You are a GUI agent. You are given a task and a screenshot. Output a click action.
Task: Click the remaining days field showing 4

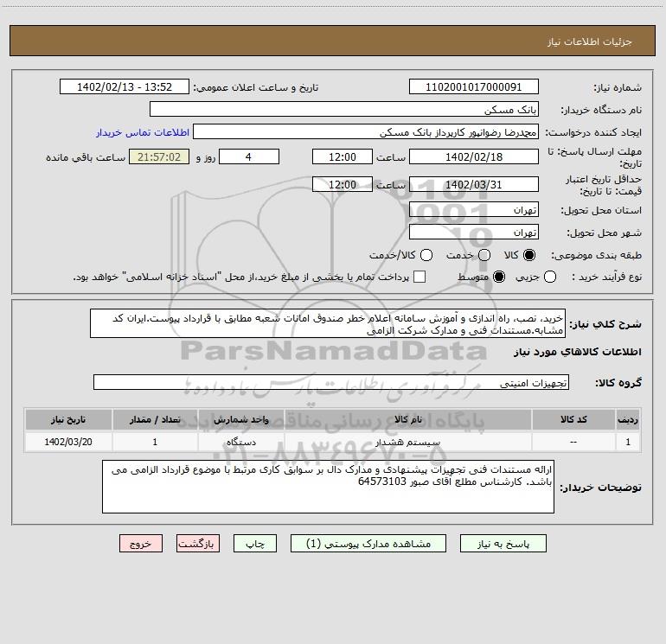[x=249, y=157]
